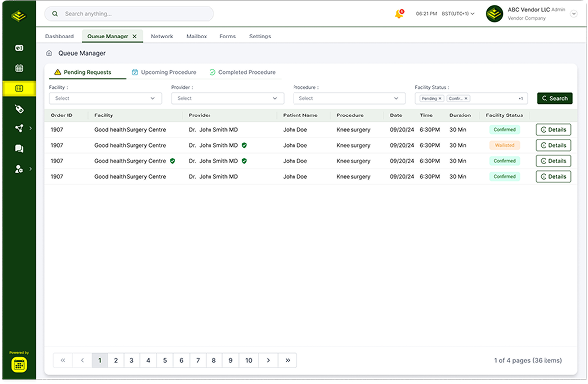Focus the Search anything field
The width and height of the screenshot is (588, 384).
tap(129, 14)
